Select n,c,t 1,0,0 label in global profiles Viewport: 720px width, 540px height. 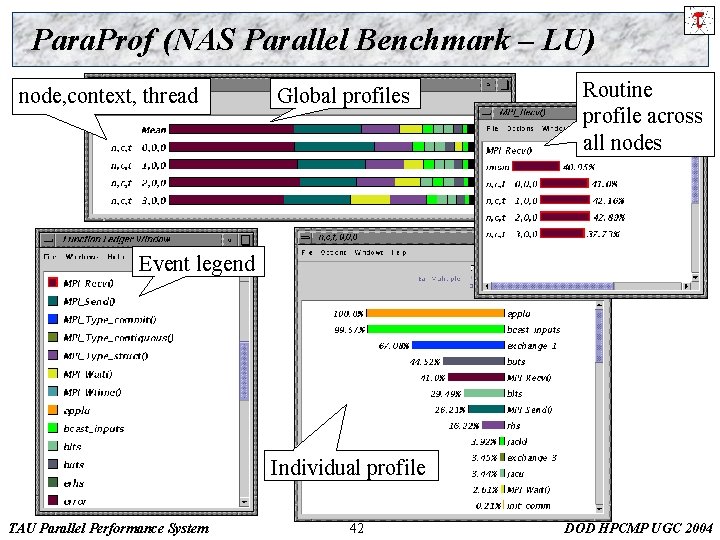(x=138, y=165)
